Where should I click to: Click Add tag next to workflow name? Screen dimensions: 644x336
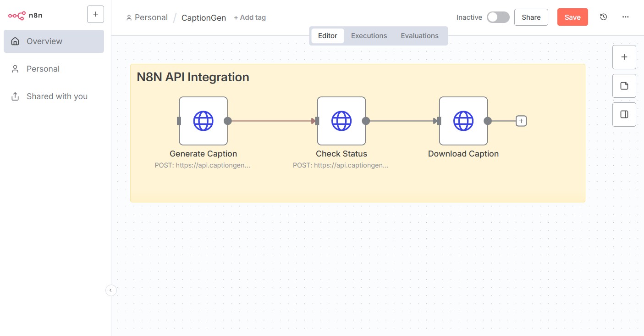(250, 17)
